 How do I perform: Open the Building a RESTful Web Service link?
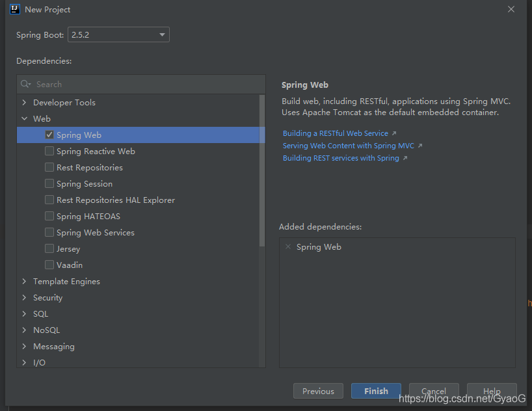point(336,133)
